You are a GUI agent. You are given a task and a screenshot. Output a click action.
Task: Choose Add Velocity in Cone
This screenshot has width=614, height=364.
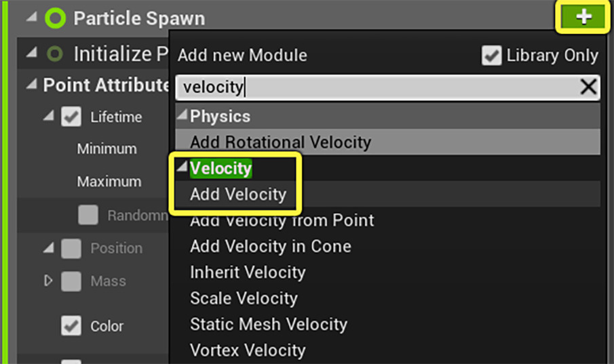(x=270, y=246)
